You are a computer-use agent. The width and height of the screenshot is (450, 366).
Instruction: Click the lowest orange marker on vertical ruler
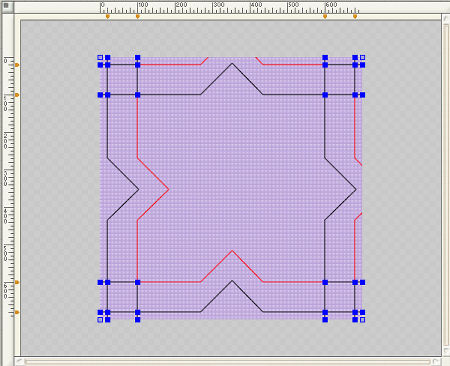tap(17, 312)
